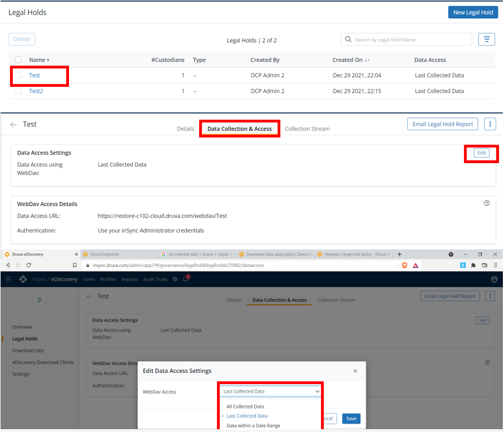Toggle the select-all checkbox in header
Viewport: 504px width, 432px height.
[x=18, y=60]
